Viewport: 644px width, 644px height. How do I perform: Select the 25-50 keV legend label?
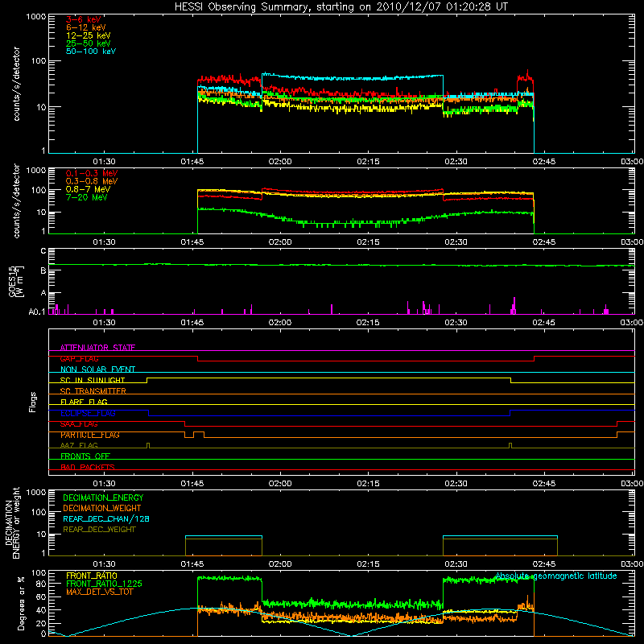point(89,43)
